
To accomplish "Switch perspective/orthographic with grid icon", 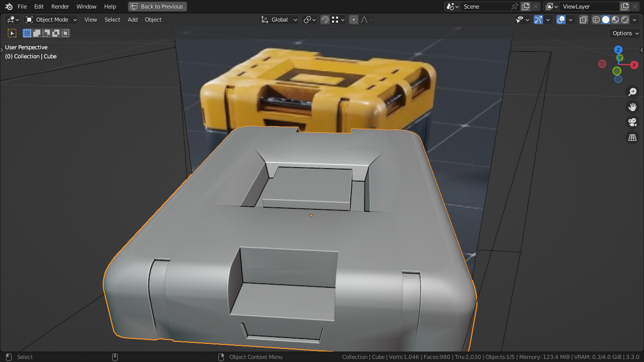I will tap(632, 137).
